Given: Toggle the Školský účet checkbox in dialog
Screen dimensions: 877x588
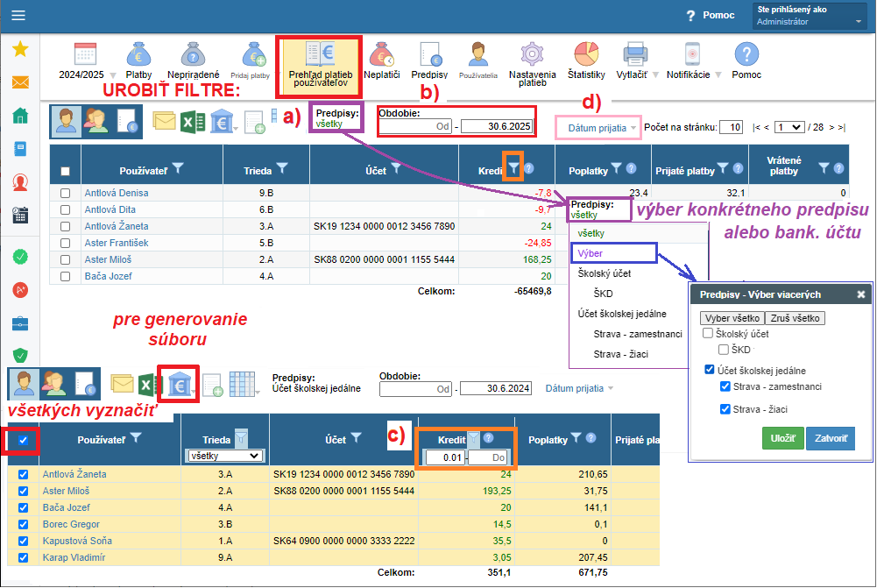Looking at the screenshot, I should (708, 334).
